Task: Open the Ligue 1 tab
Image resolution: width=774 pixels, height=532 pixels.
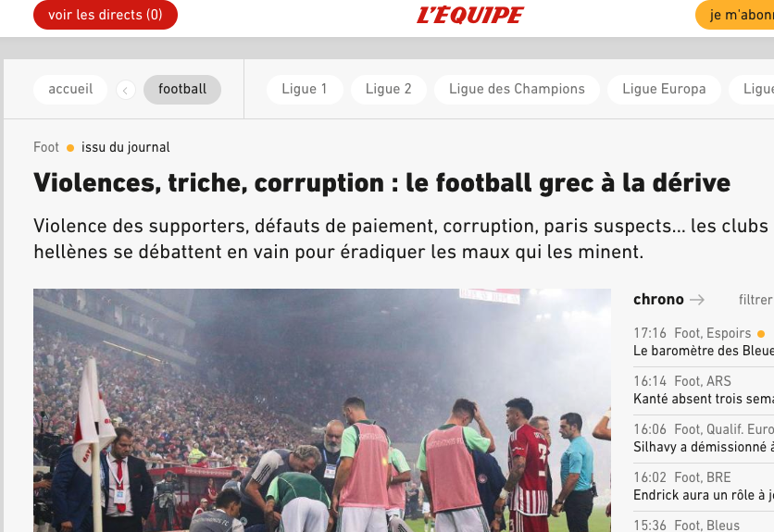Action: click(x=305, y=90)
